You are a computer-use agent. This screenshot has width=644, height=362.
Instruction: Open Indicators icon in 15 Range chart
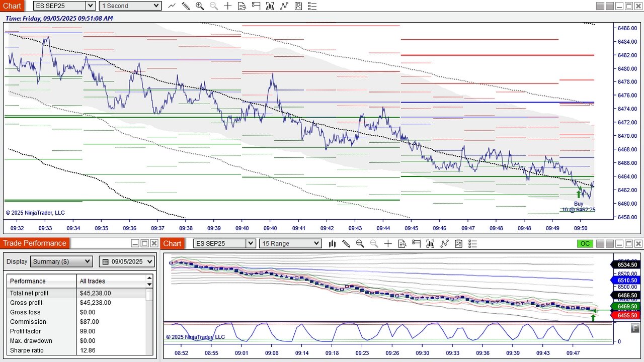click(444, 244)
